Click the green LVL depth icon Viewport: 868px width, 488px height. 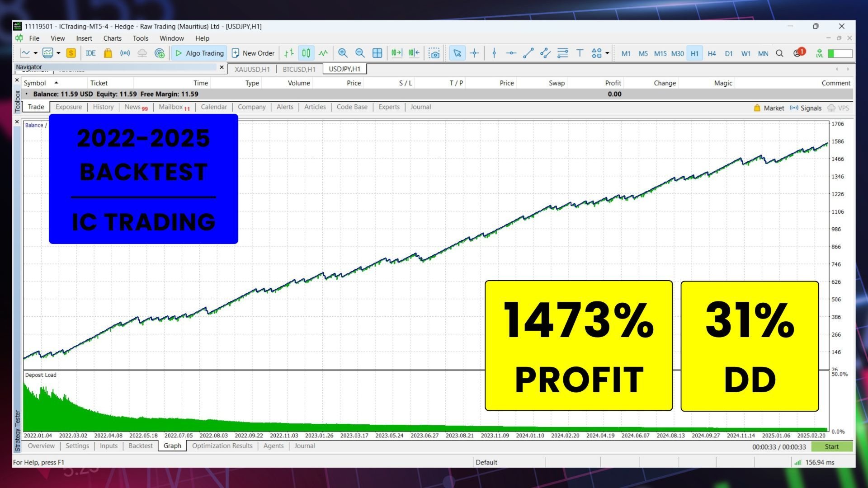819,53
